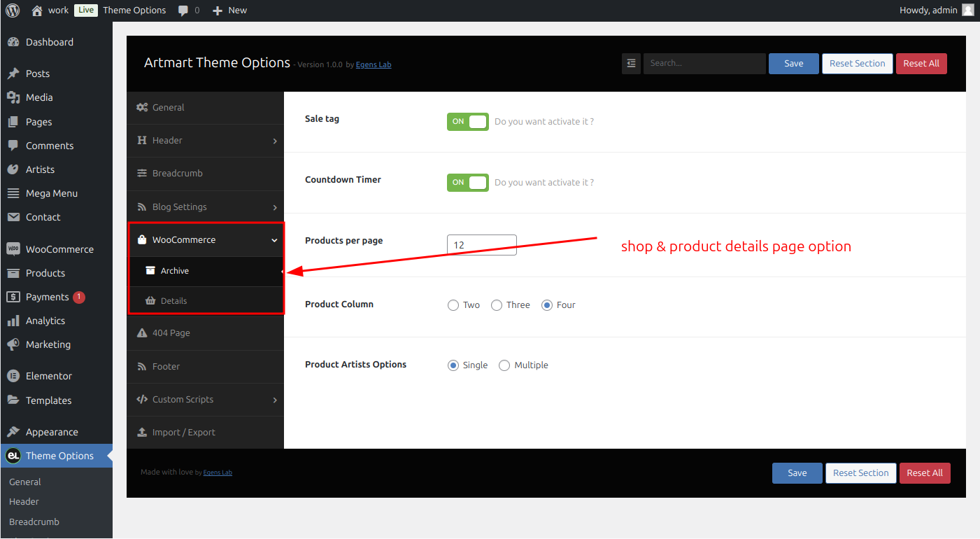Click the Marketing megaphone icon

pyautogui.click(x=13, y=344)
